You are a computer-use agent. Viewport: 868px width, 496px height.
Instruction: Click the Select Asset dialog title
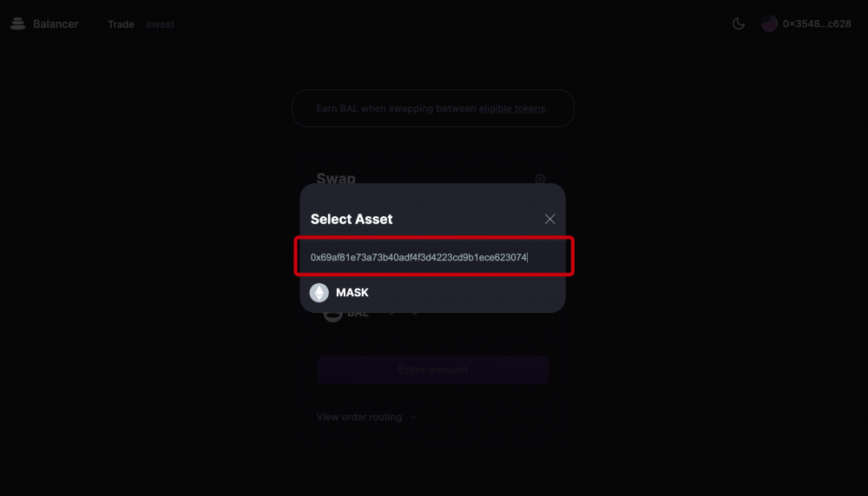tap(352, 219)
